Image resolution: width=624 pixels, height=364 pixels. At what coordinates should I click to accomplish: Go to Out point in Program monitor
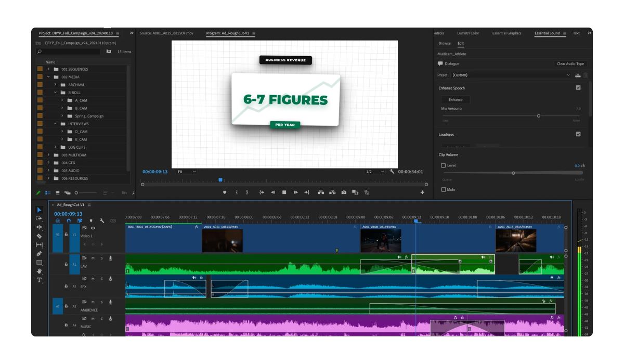tap(307, 192)
